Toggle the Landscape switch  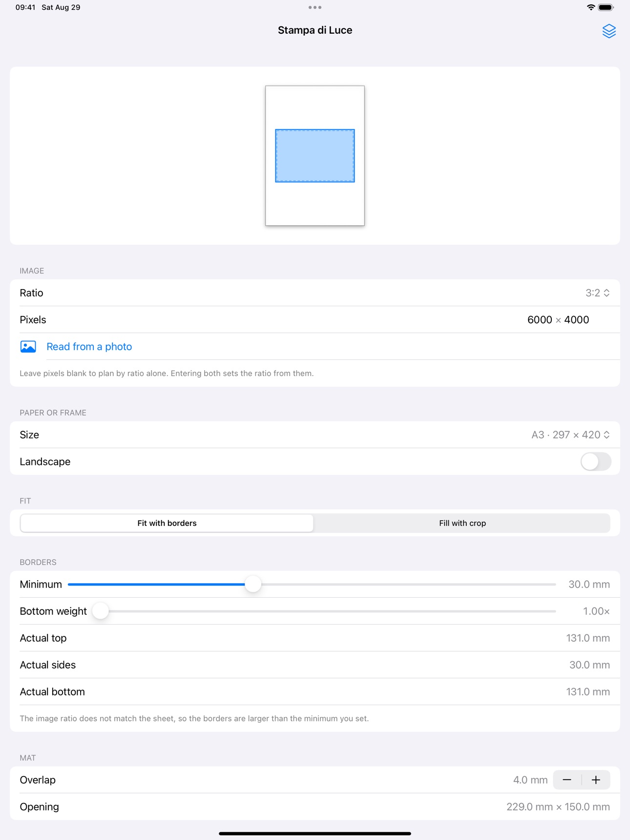point(595,462)
